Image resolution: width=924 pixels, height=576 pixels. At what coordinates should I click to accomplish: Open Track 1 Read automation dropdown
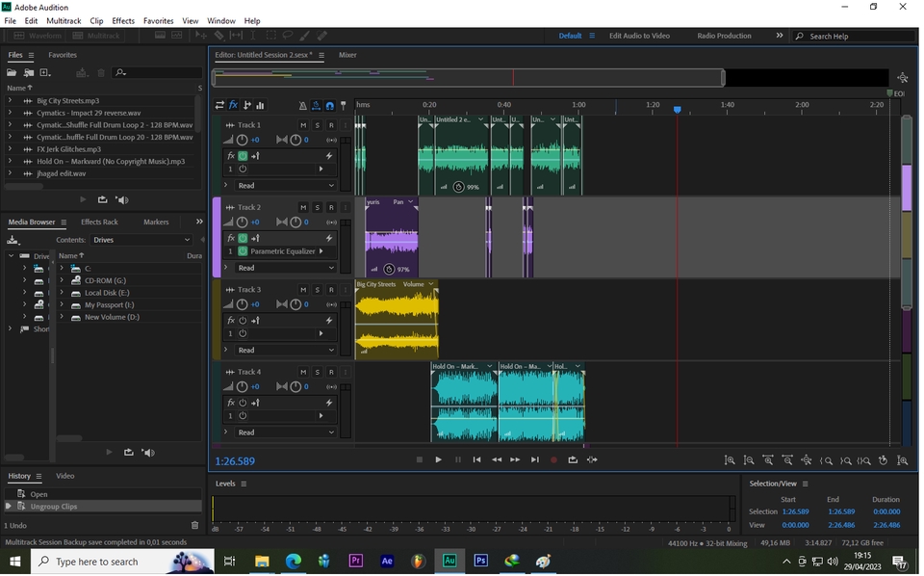pos(286,185)
